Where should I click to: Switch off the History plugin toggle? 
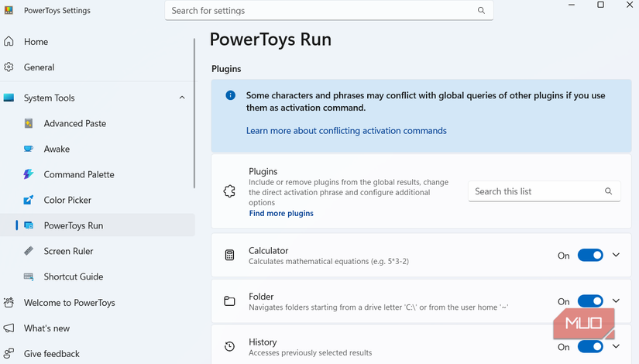point(590,347)
